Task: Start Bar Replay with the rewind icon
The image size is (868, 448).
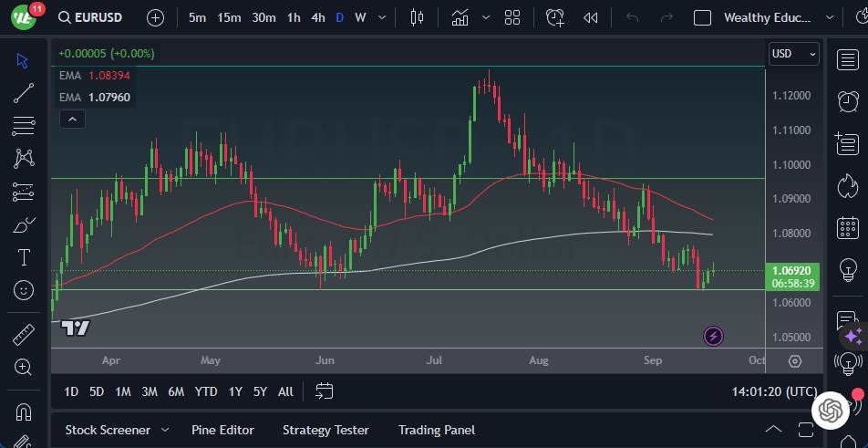Action: pyautogui.click(x=591, y=17)
